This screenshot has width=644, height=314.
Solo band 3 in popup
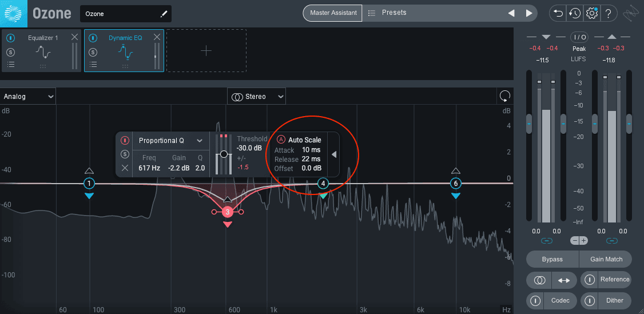[125, 154]
